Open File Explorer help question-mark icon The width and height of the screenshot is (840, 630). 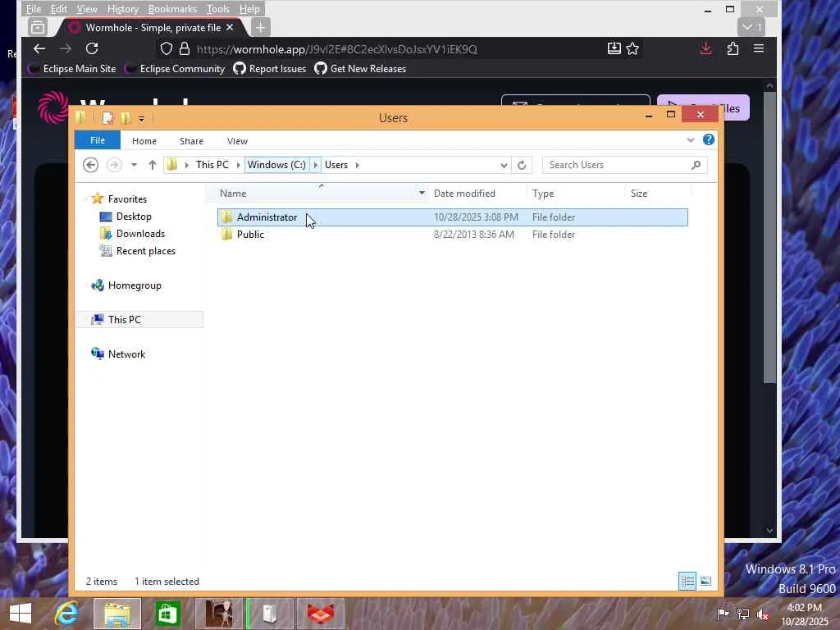[x=708, y=139]
